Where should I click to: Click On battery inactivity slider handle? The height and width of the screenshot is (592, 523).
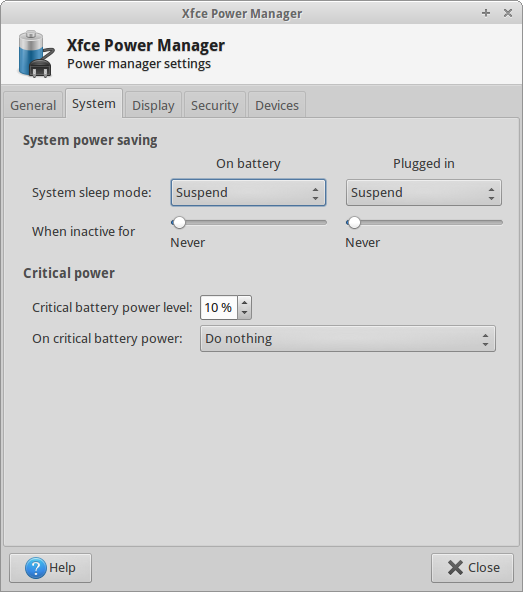[x=179, y=223]
